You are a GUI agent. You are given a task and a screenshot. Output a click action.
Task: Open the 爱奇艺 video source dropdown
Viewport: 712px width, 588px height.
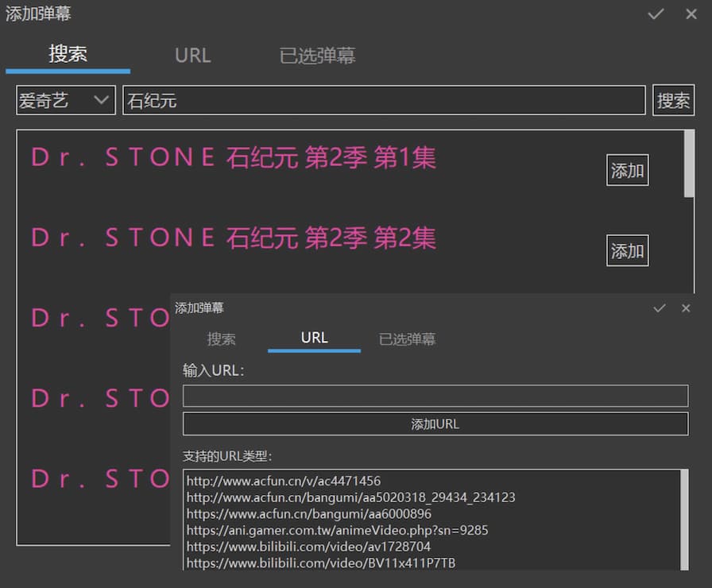click(65, 99)
